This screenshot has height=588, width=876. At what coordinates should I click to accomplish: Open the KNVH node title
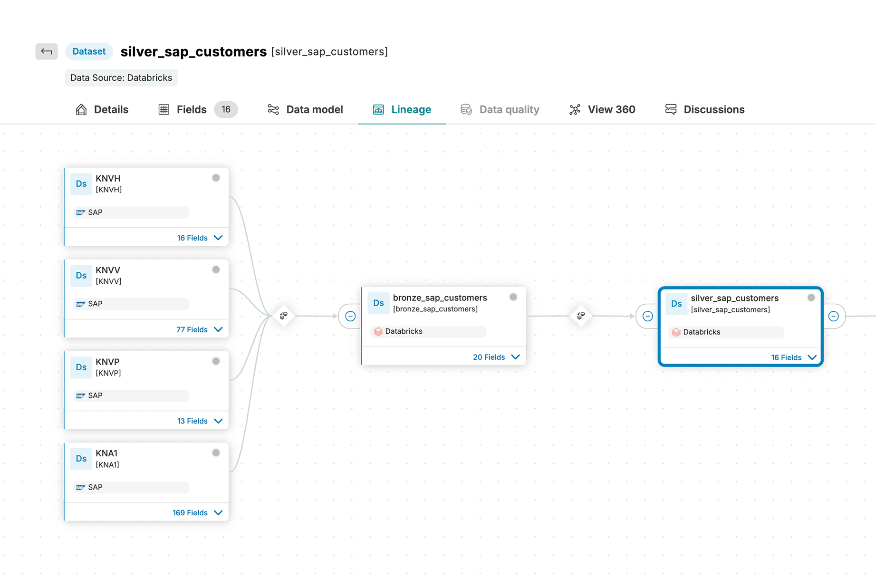[108, 178]
